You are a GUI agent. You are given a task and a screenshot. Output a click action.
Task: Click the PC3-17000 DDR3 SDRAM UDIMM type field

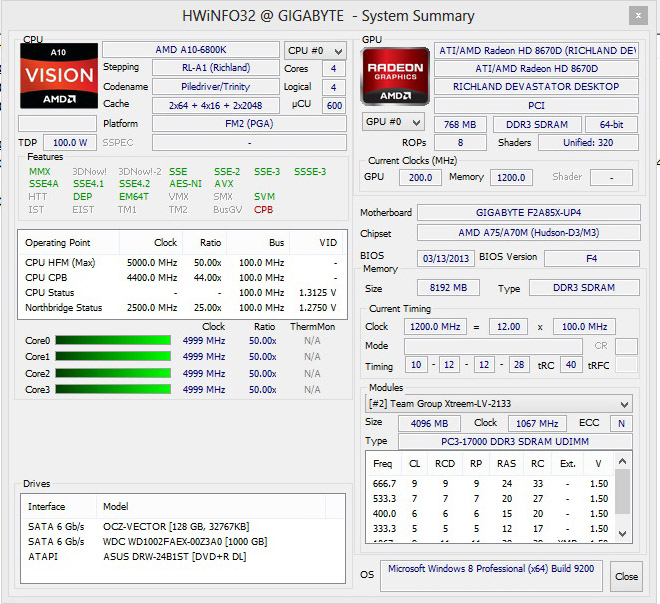point(515,442)
